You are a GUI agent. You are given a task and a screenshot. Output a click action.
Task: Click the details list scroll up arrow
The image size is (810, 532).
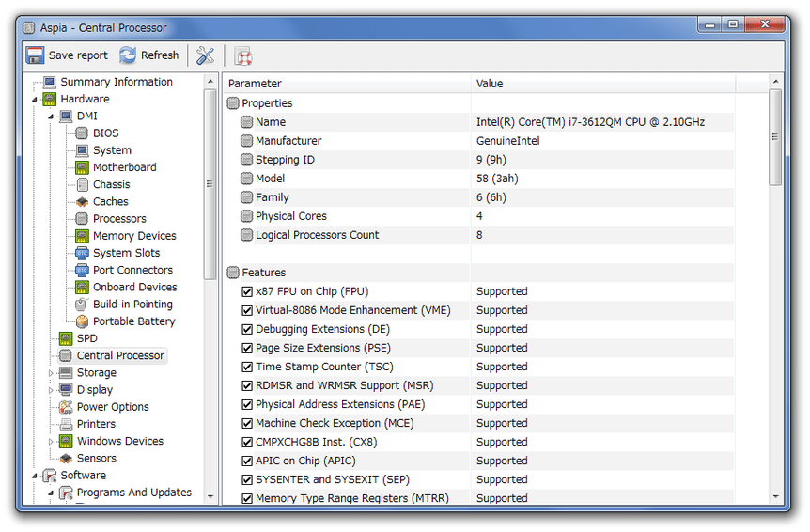pyautogui.click(x=775, y=82)
